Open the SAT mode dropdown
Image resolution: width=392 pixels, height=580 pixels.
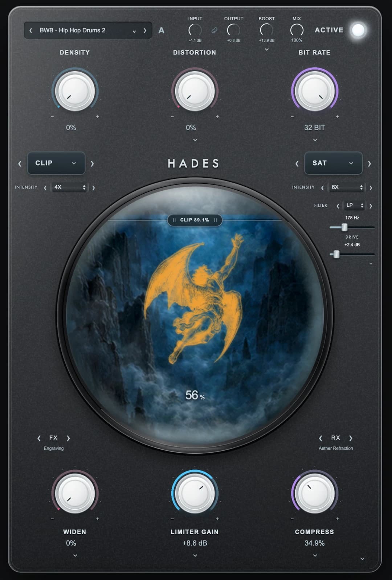click(x=333, y=163)
